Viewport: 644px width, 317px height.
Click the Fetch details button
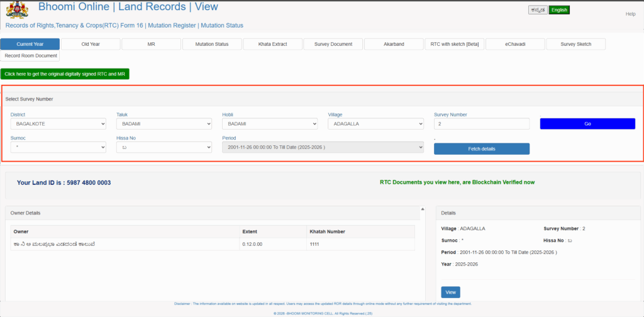click(482, 148)
